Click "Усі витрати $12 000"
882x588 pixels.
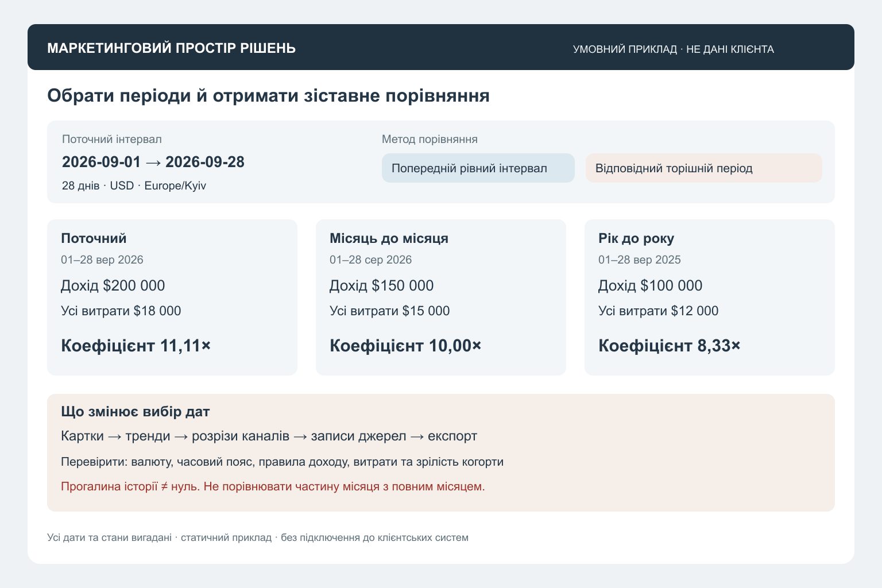659,311
